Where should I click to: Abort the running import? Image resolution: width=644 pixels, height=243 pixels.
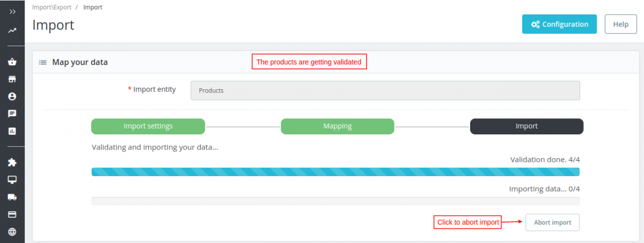click(x=552, y=223)
